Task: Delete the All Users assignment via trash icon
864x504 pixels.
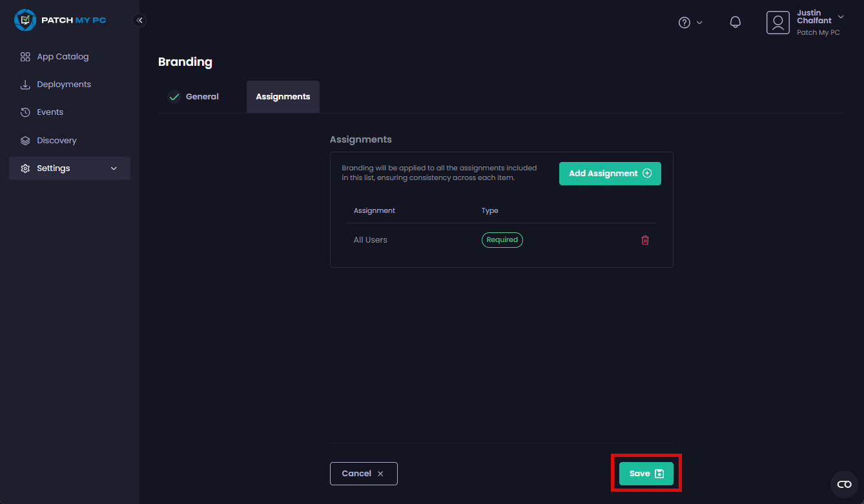Action: [x=644, y=240]
